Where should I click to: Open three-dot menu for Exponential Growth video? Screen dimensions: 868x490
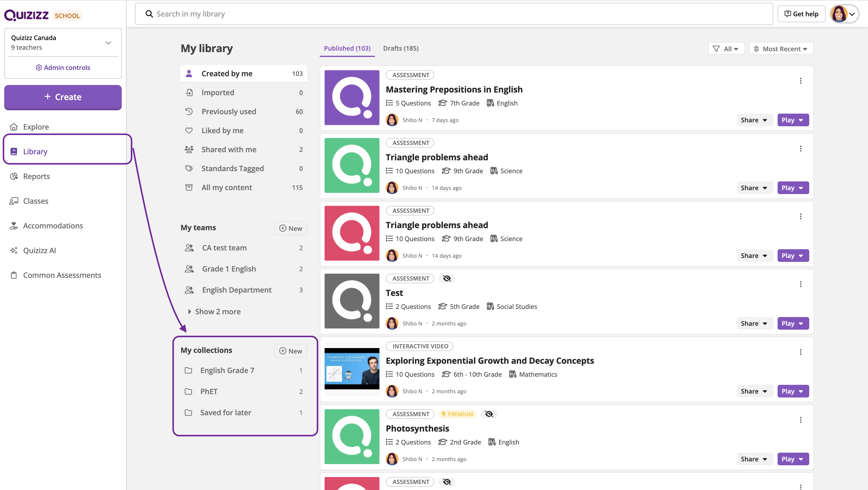(x=800, y=352)
